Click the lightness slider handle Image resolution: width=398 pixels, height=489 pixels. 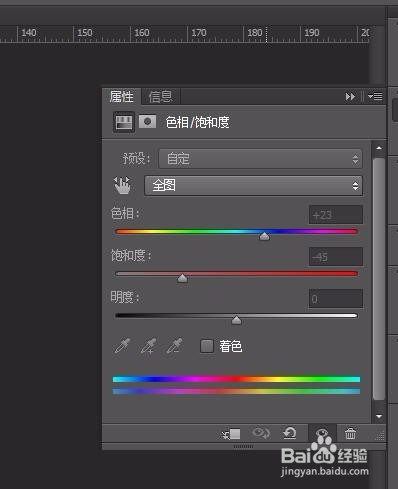[x=236, y=320]
